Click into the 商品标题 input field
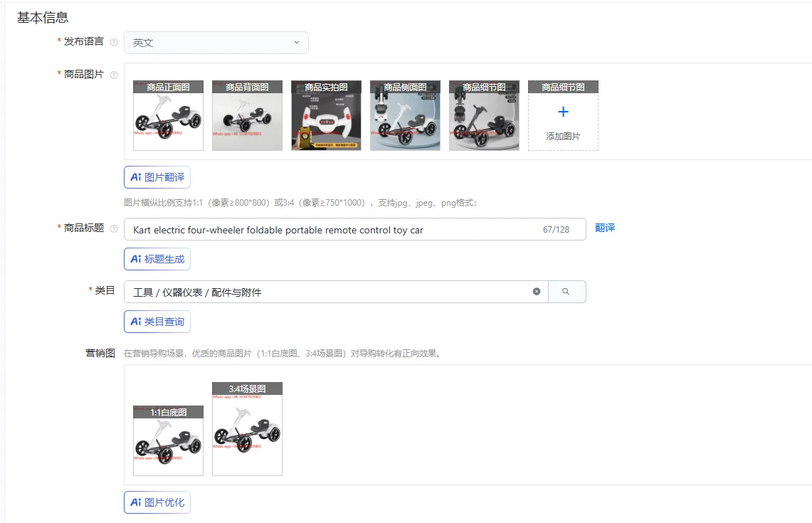The width and height of the screenshot is (812, 523). [x=354, y=229]
